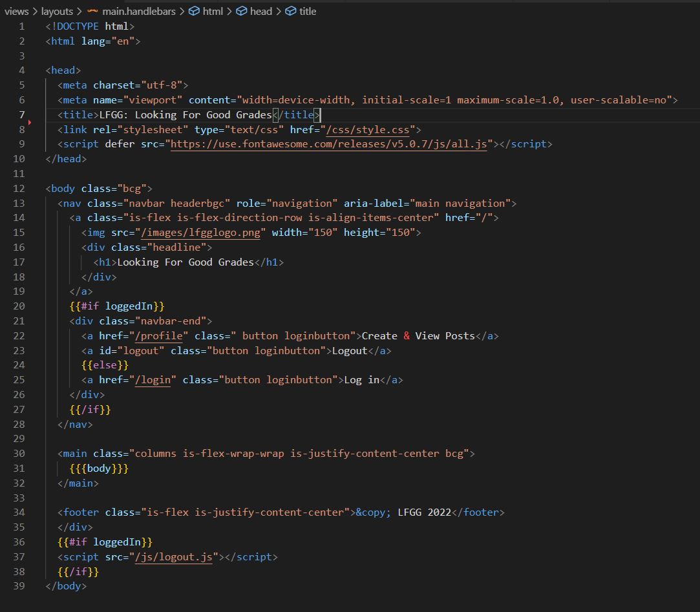Screen dimensions: 700x612
Task: Click line number 7 in the gutter
Action: 21,115
